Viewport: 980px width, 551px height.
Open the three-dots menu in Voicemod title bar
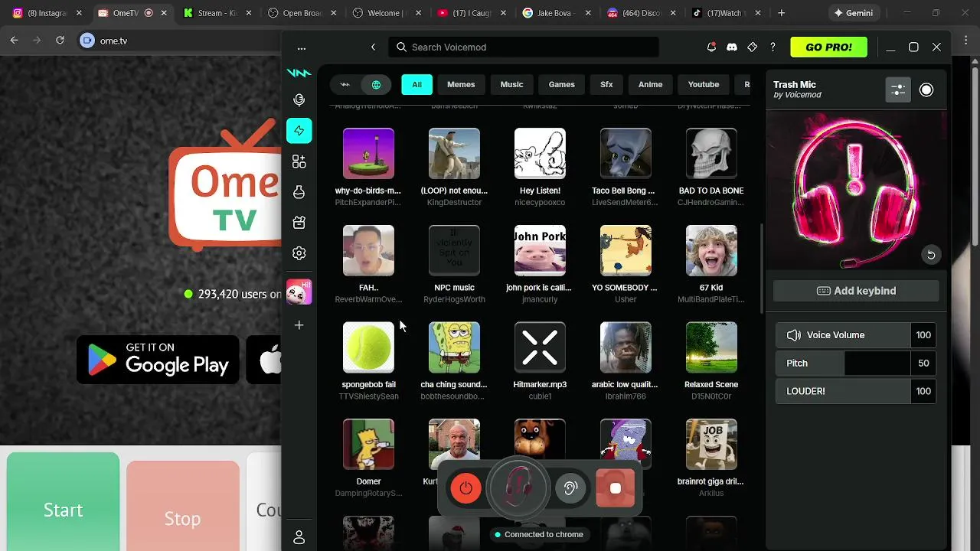pyautogui.click(x=302, y=47)
